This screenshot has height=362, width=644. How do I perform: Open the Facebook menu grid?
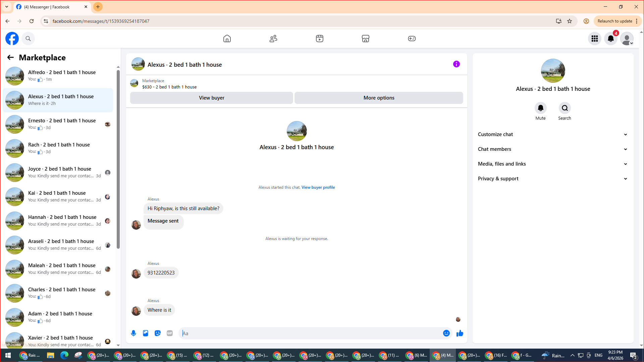point(595,39)
